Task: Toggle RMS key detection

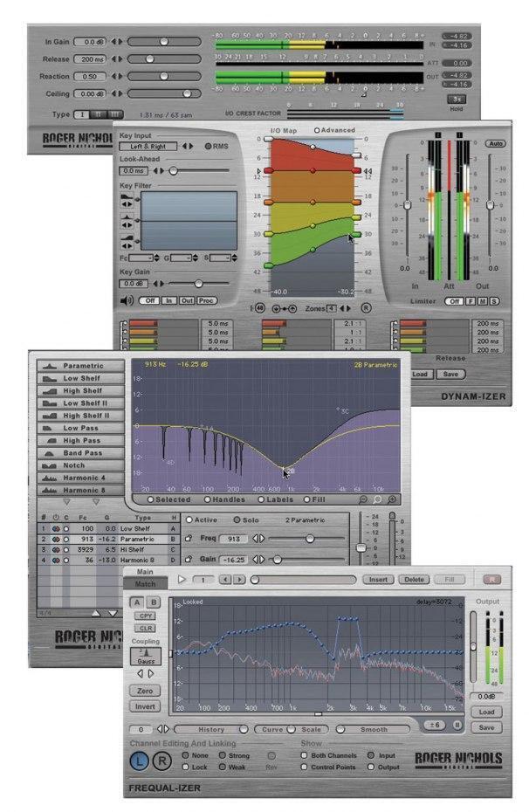Action: click(x=208, y=147)
